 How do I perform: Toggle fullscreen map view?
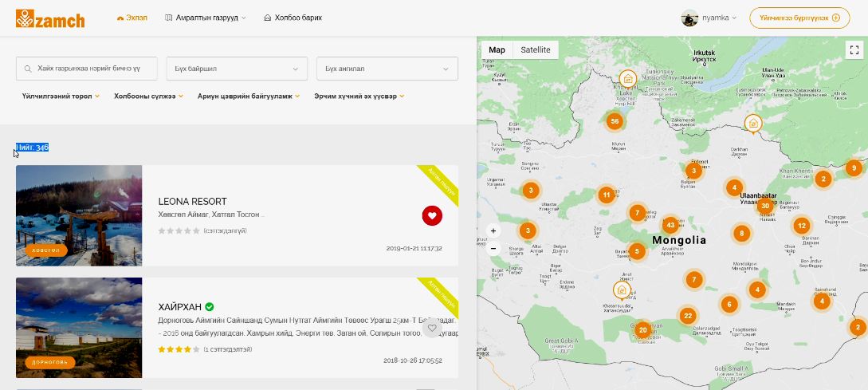pyautogui.click(x=853, y=50)
